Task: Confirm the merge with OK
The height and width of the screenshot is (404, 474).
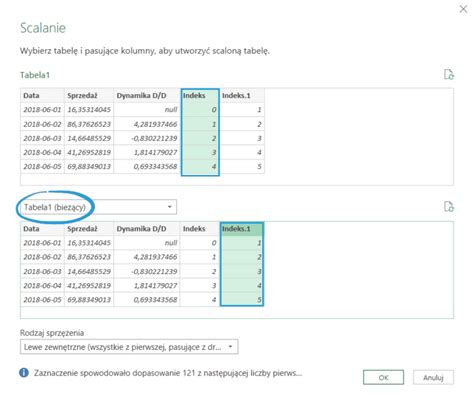Action: click(x=383, y=377)
